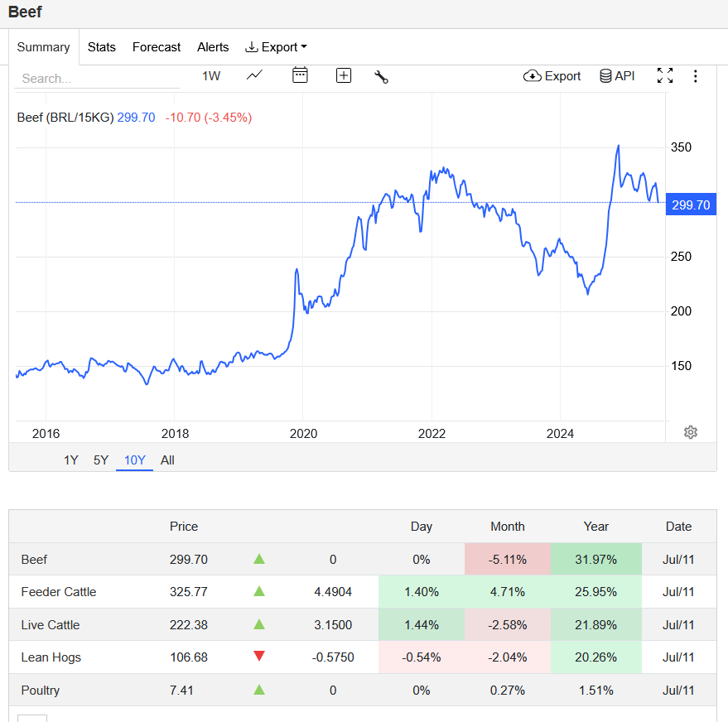Open the Alerts tab

[213, 47]
